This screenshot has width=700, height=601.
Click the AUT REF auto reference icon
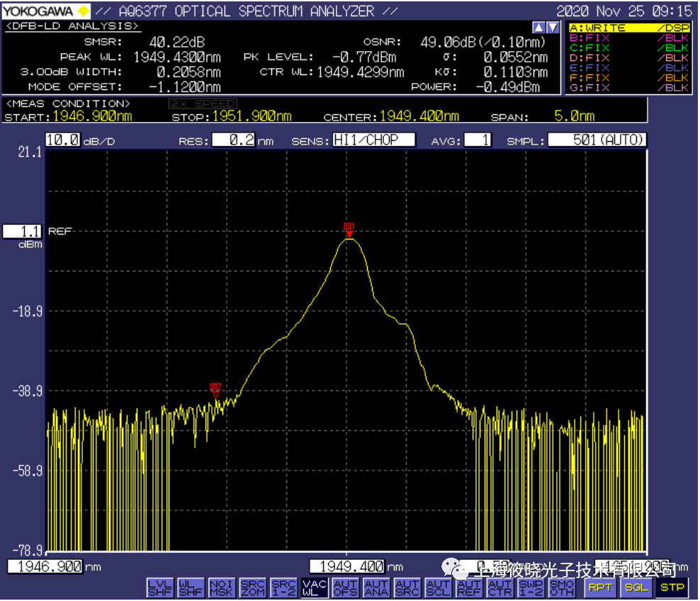(469, 588)
